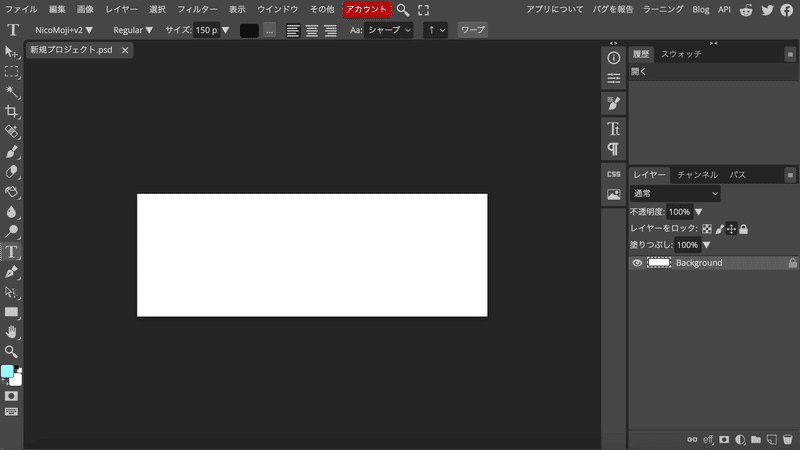Align text center
Image resolution: width=800 pixels, height=450 pixels.
coord(312,30)
